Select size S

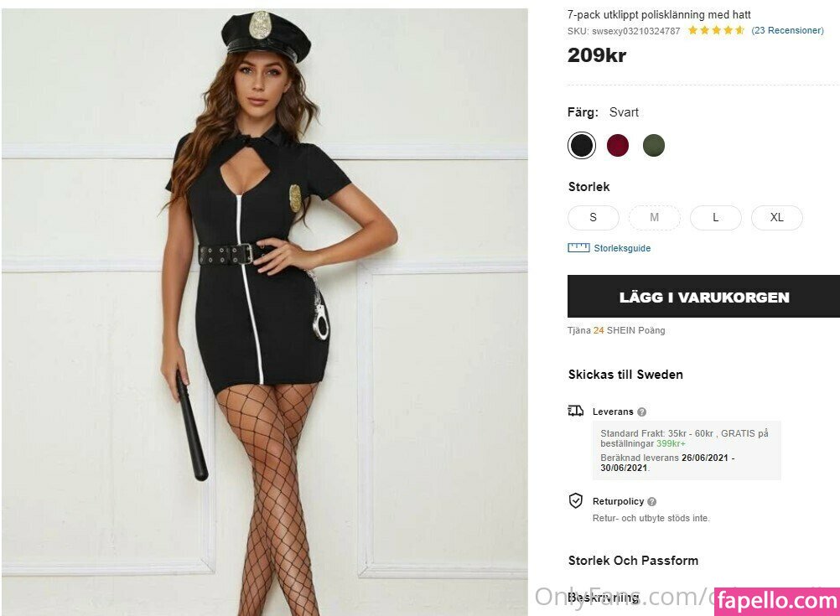coord(593,218)
